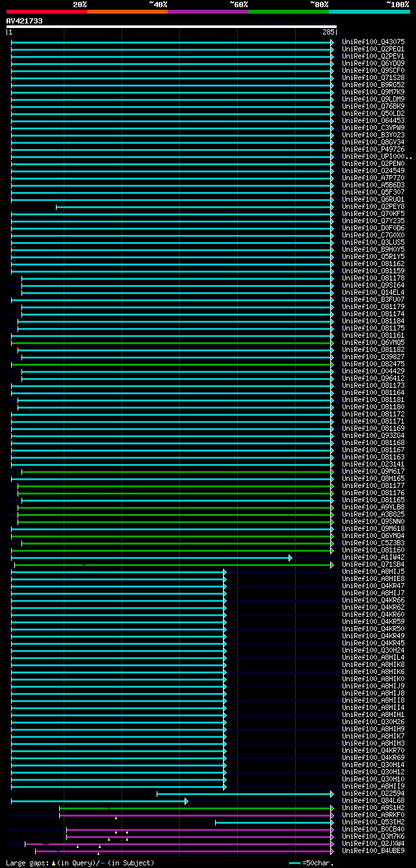The height and width of the screenshot is (868, 416).
Task: Select the UniRef100_Q7Y235 entry
Action: [373, 221]
